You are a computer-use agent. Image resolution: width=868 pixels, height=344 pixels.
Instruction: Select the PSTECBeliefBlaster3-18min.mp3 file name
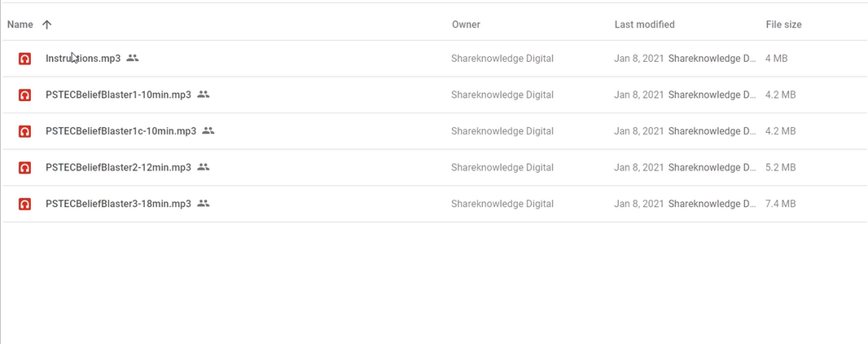coord(118,204)
